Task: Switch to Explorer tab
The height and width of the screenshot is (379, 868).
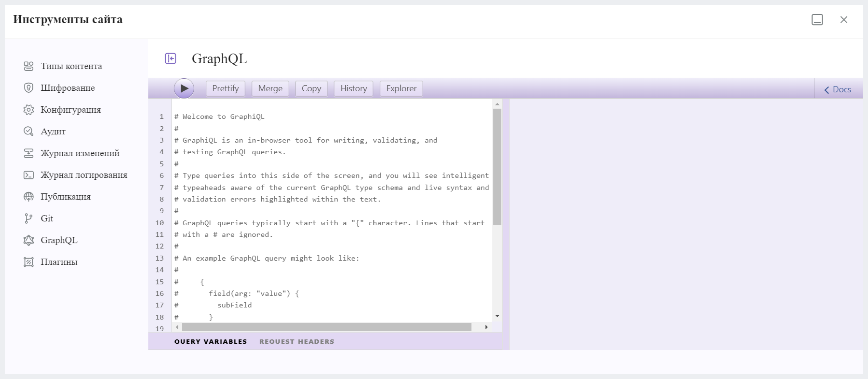Action: coord(401,88)
